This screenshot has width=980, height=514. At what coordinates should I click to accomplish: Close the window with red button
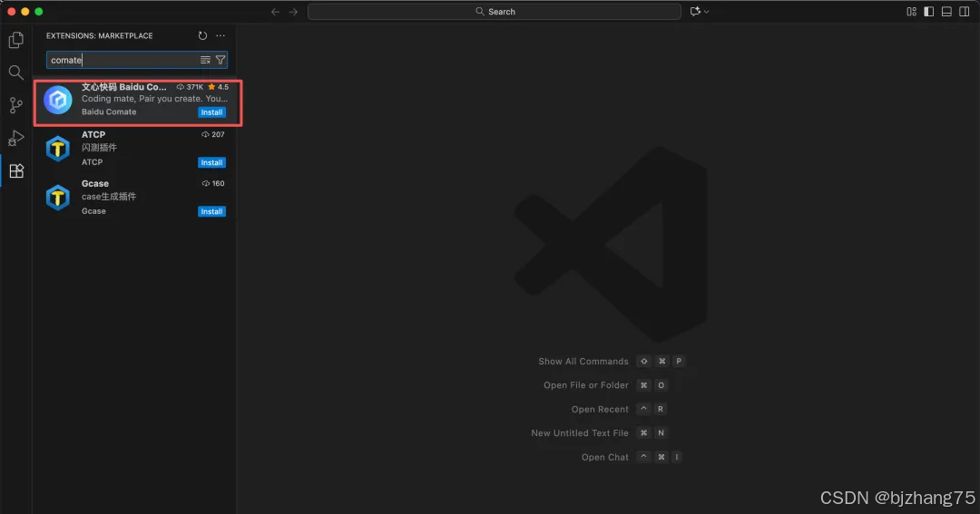11,11
